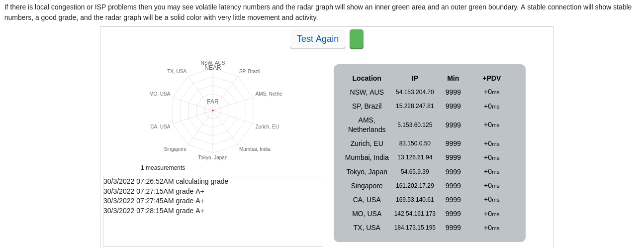Click empty area inside the log text box
Image resolution: width=644 pixels, height=248 pixels.
pos(213,231)
